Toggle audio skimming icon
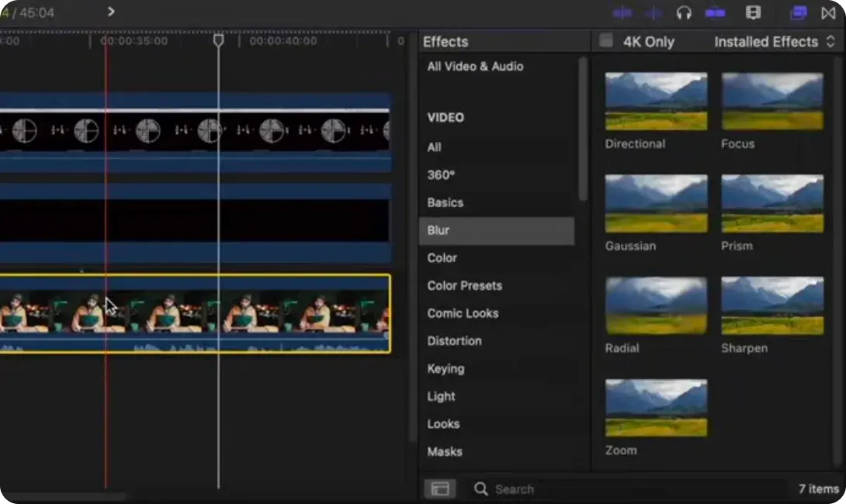 point(654,12)
